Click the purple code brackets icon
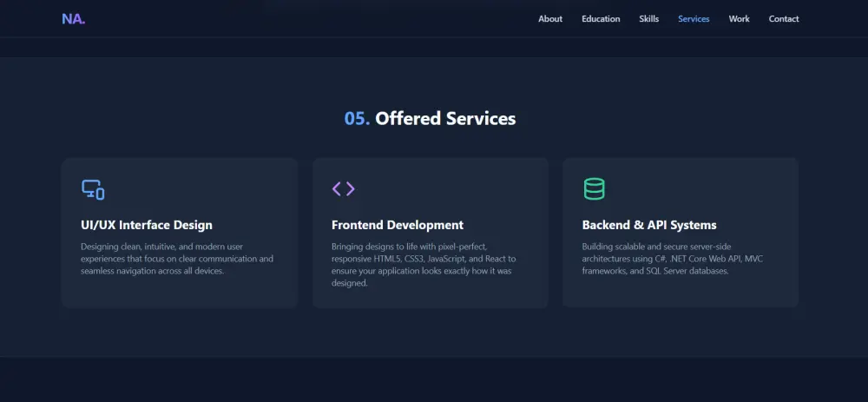This screenshot has height=402, width=868. tap(343, 188)
